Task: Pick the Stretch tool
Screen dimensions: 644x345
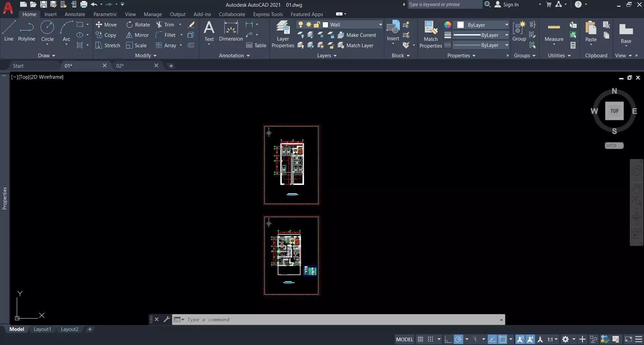Action: coord(108,45)
